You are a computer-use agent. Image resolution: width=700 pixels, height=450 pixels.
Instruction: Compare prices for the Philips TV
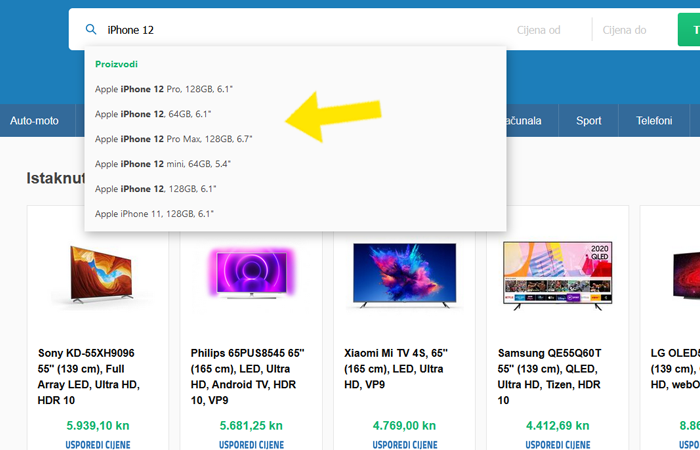pyautogui.click(x=251, y=445)
